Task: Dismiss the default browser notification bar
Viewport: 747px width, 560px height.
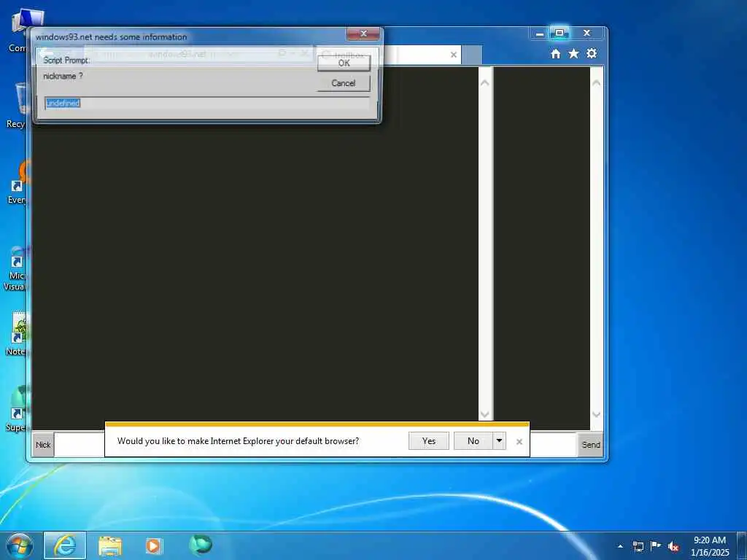Action: 519,442
